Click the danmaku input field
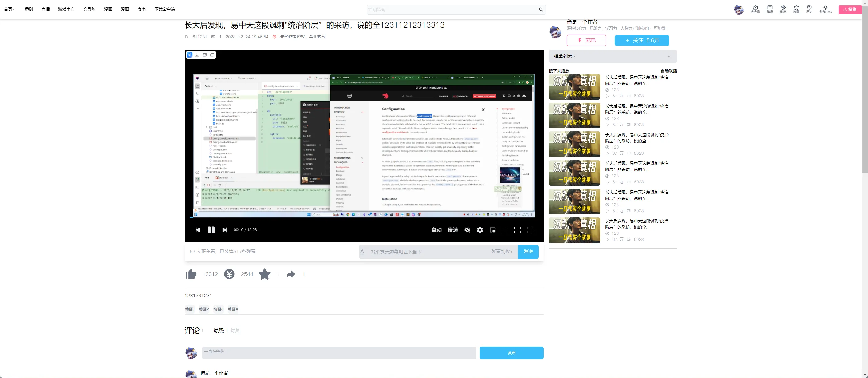 428,252
